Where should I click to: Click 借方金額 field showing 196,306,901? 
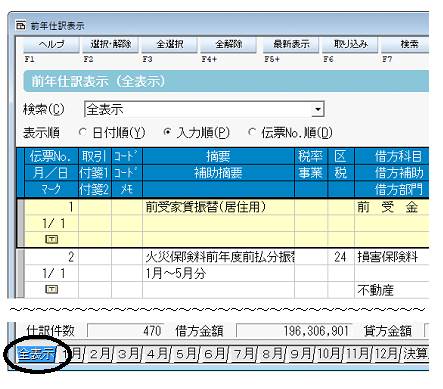tap(294, 331)
